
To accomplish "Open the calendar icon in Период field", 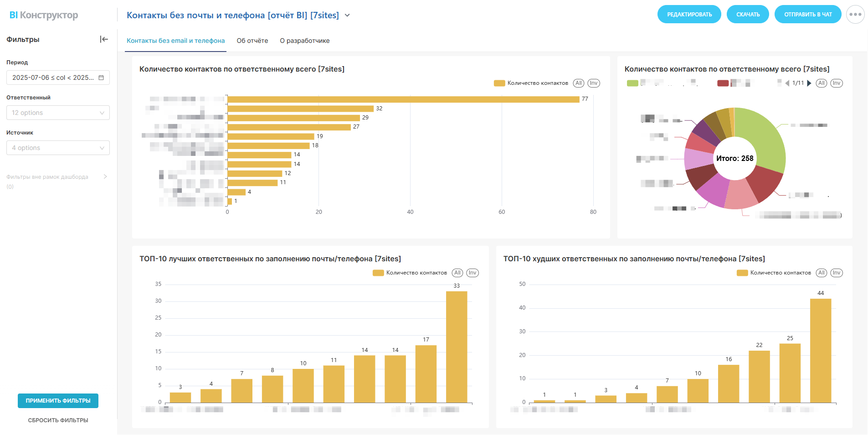I will coord(101,78).
